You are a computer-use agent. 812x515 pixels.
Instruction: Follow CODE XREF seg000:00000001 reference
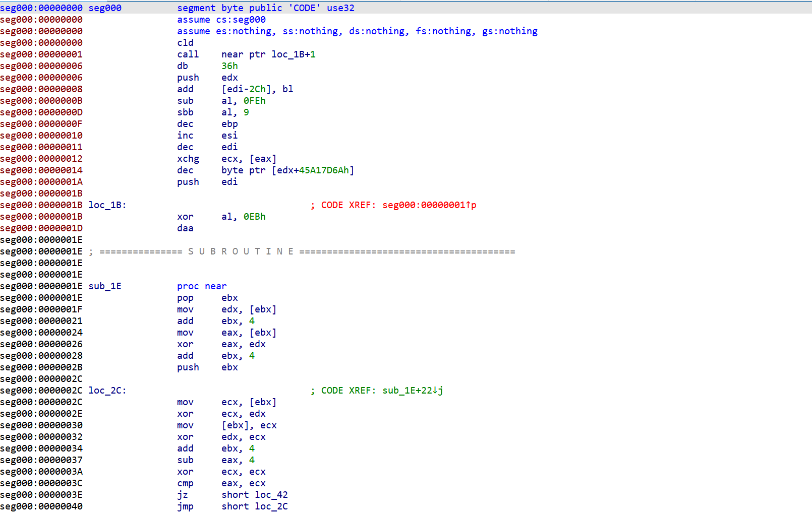pos(429,205)
